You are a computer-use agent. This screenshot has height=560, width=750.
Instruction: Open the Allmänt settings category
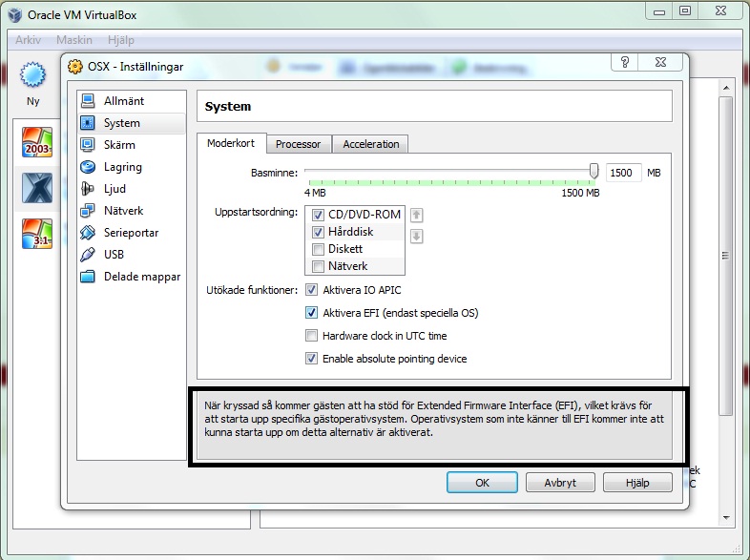131,101
